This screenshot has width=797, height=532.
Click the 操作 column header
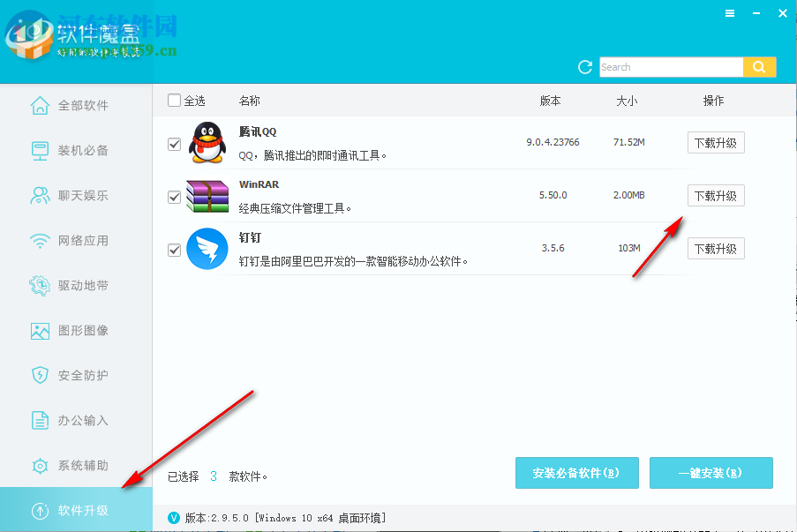pyautogui.click(x=713, y=101)
